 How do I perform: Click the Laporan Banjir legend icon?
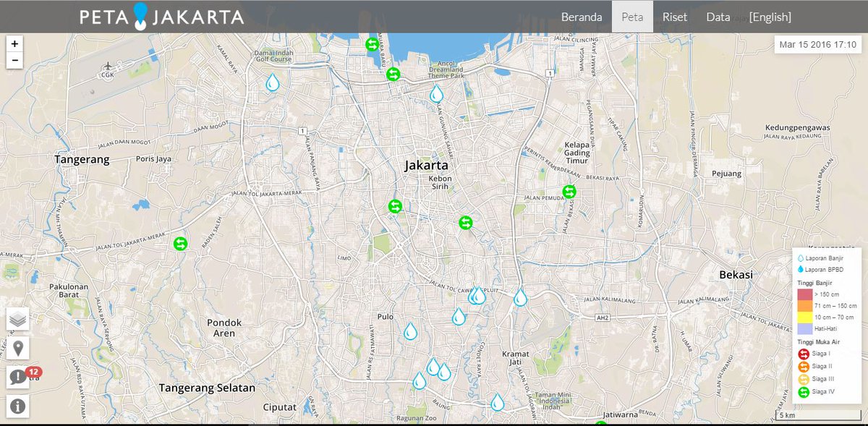tap(800, 257)
